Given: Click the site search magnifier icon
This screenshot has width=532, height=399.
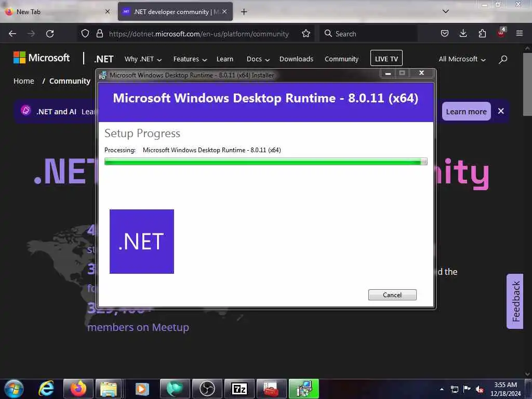Looking at the screenshot, I should click(503, 59).
